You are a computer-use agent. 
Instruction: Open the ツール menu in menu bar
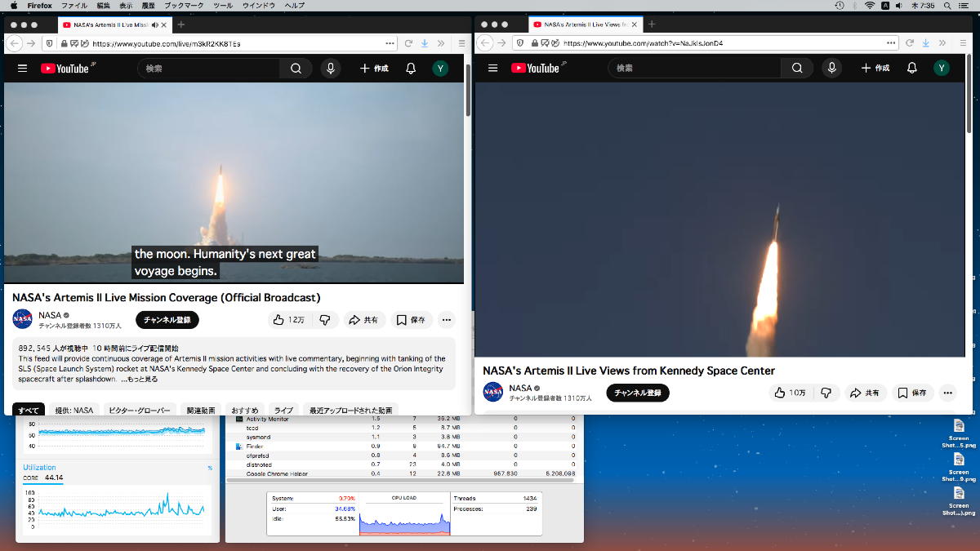coord(223,6)
